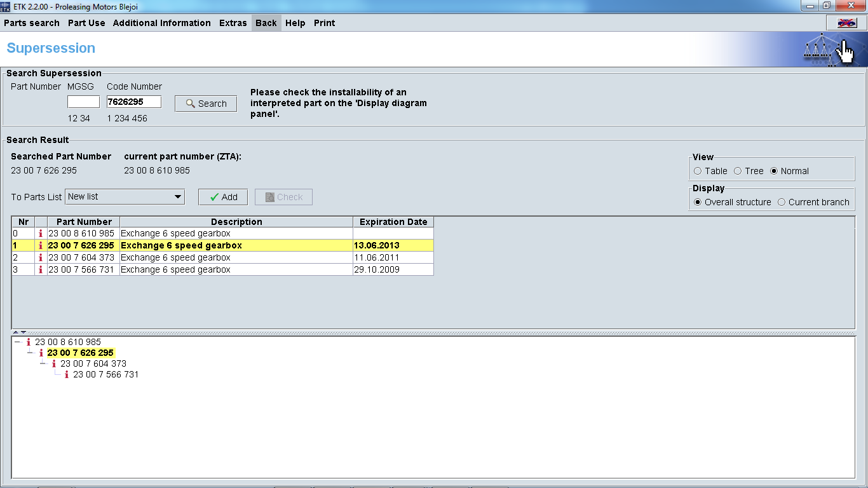Click the UK flag language icon

click(x=846, y=23)
